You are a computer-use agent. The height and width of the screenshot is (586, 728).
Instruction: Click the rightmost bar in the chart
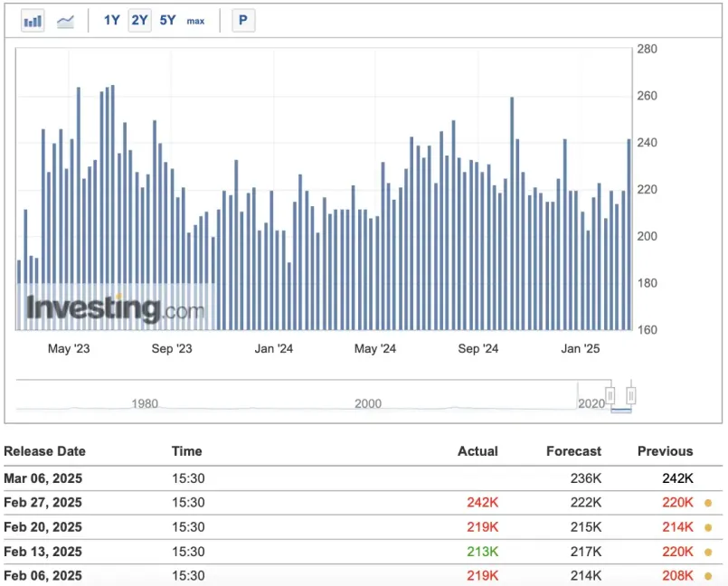(629, 233)
